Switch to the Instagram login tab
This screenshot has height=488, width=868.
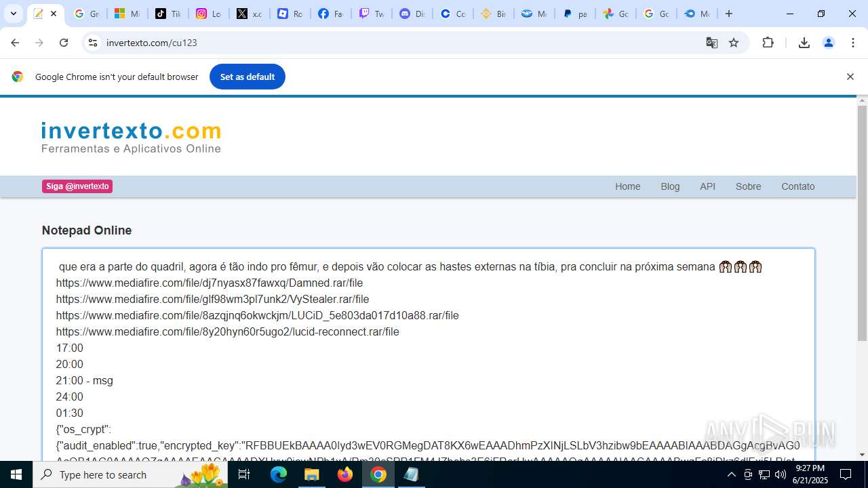coord(208,14)
